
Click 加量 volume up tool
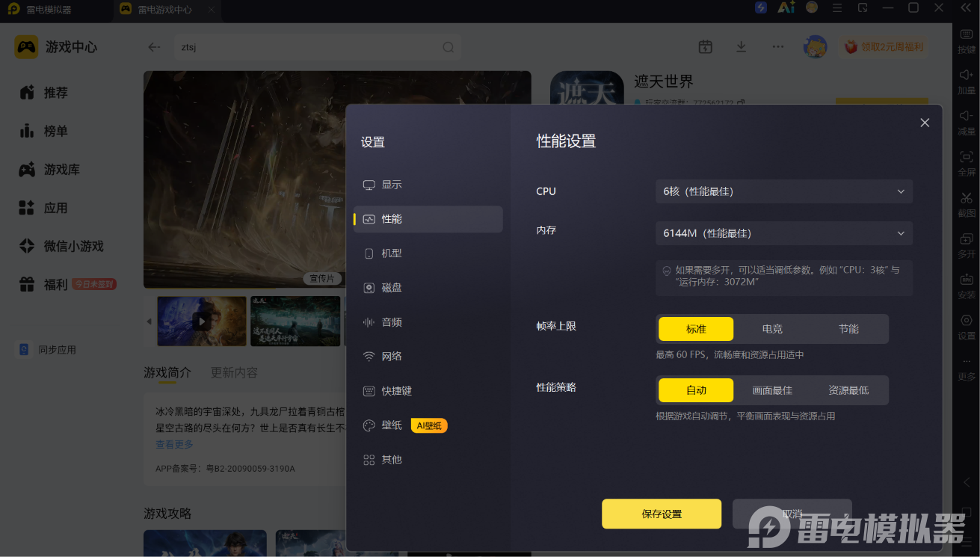pos(967,81)
